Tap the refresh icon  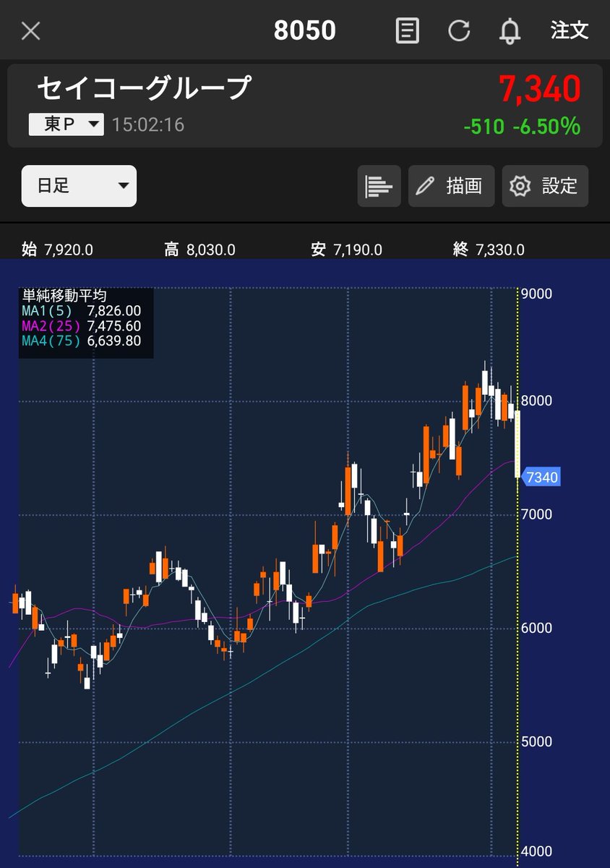(459, 30)
